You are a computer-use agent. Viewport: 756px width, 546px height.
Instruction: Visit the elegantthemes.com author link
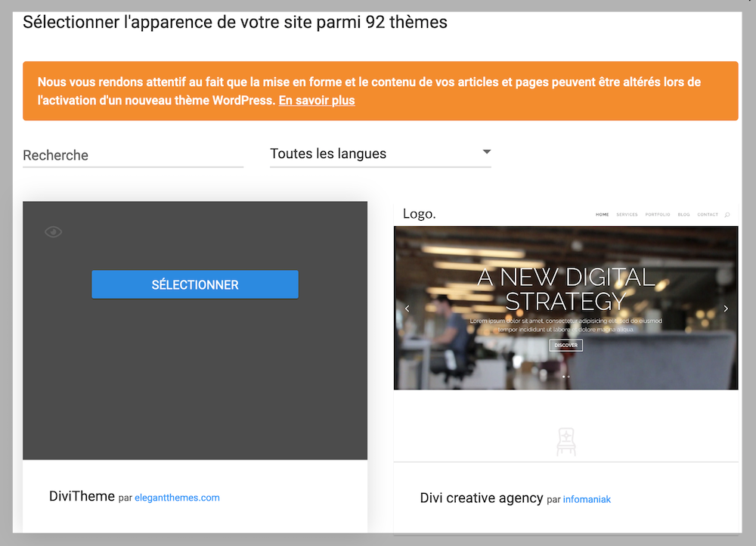pyautogui.click(x=177, y=498)
